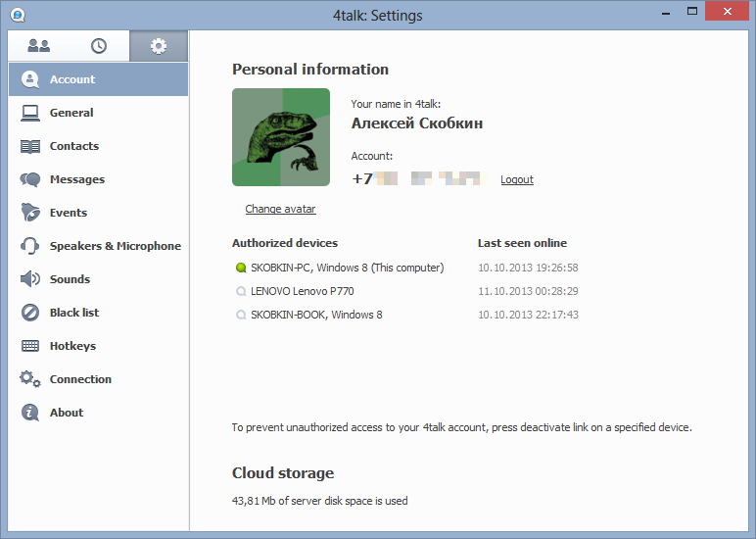Switch to the history clock tab
The width and height of the screenshot is (756, 539).
point(99,46)
